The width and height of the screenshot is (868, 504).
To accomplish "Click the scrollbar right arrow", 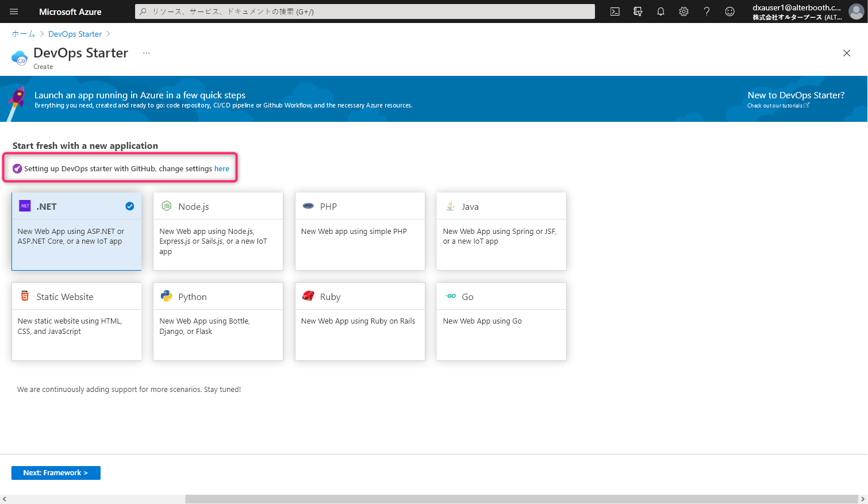I will point(863,499).
